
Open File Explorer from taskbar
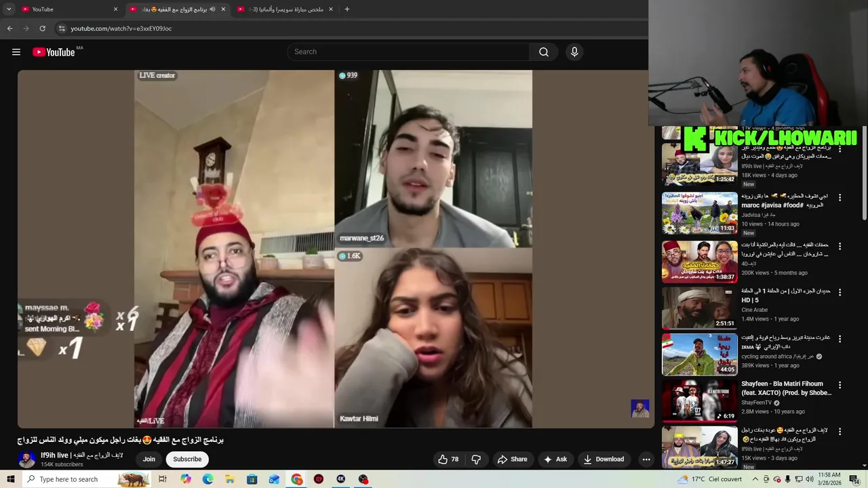[230, 479]
